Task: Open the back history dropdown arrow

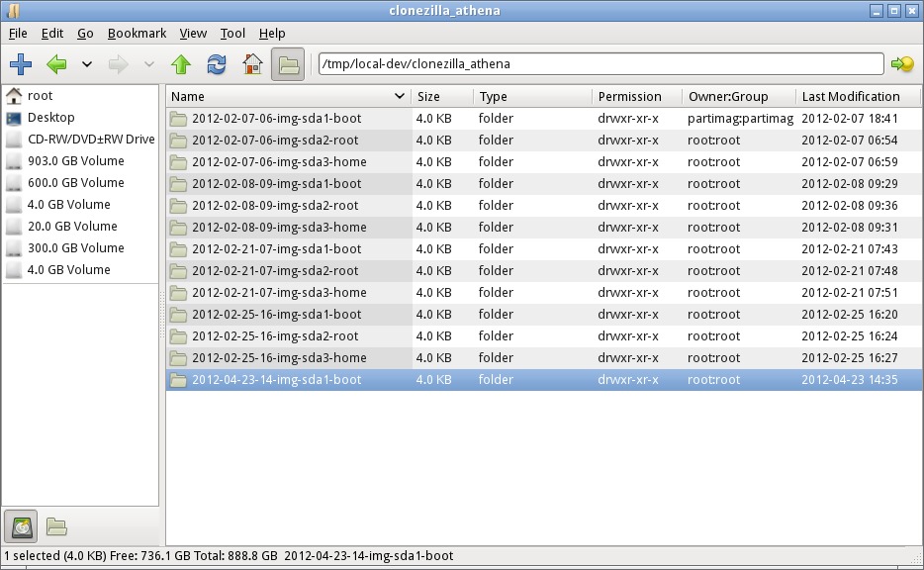Action: (87, 64)
